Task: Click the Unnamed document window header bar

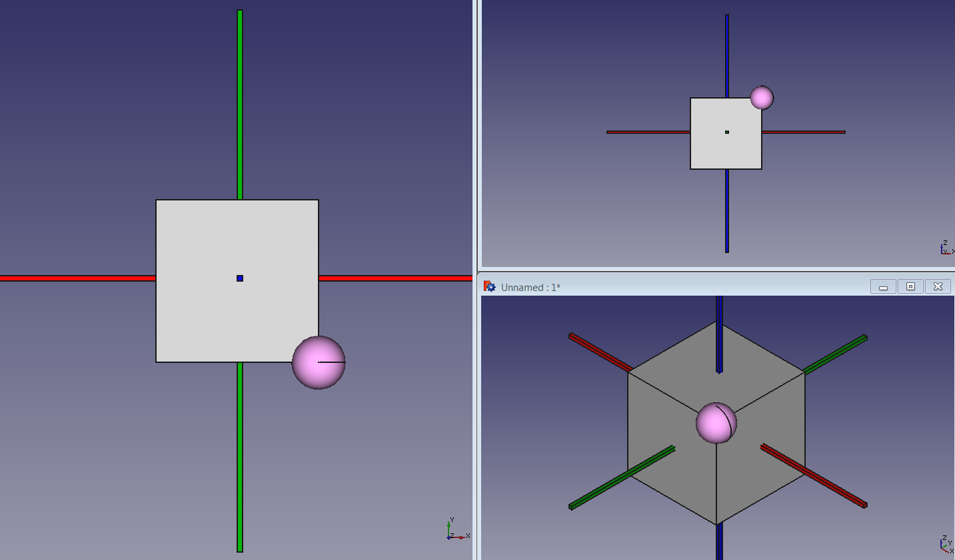Action: tap(666, 286)
